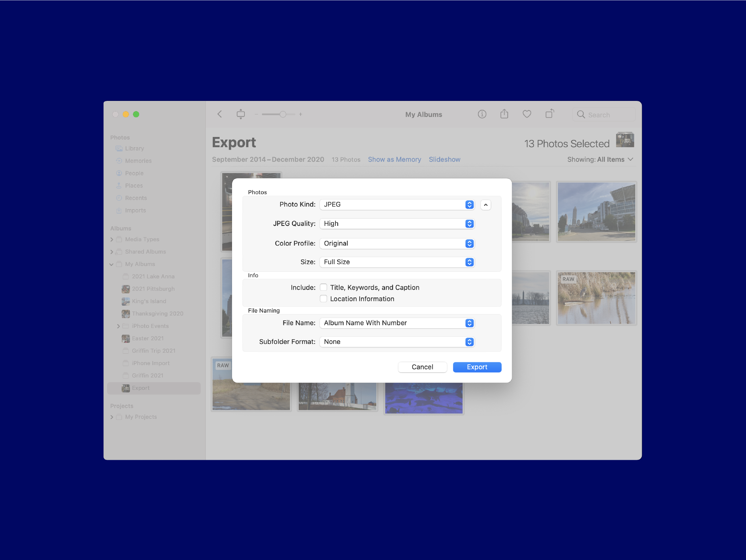
Task: Open the File Name format dropdown
Action: pyautogui.click(x=397, y=323)
